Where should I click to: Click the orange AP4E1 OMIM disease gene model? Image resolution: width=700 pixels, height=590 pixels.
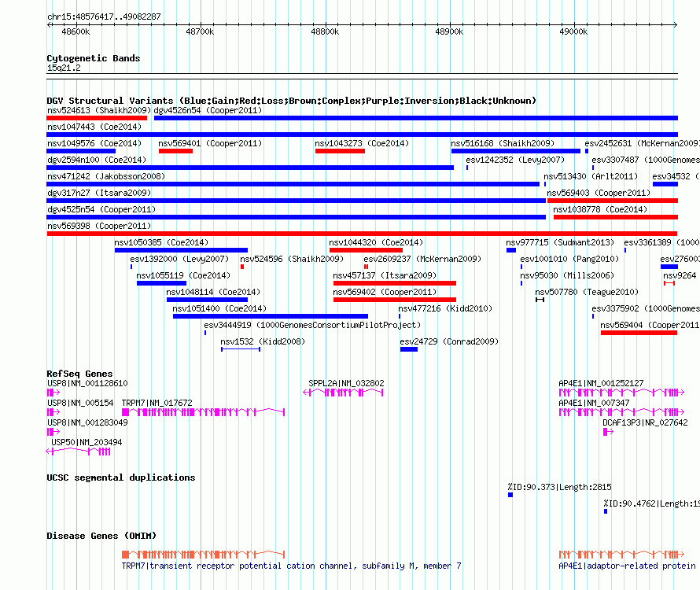point(621,555)
